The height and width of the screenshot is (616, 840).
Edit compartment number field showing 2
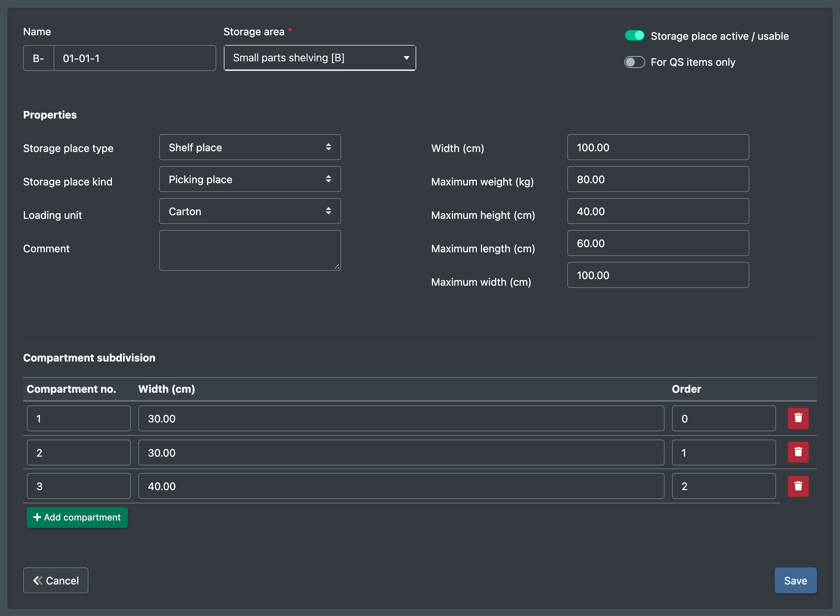(x=79, y=452)
